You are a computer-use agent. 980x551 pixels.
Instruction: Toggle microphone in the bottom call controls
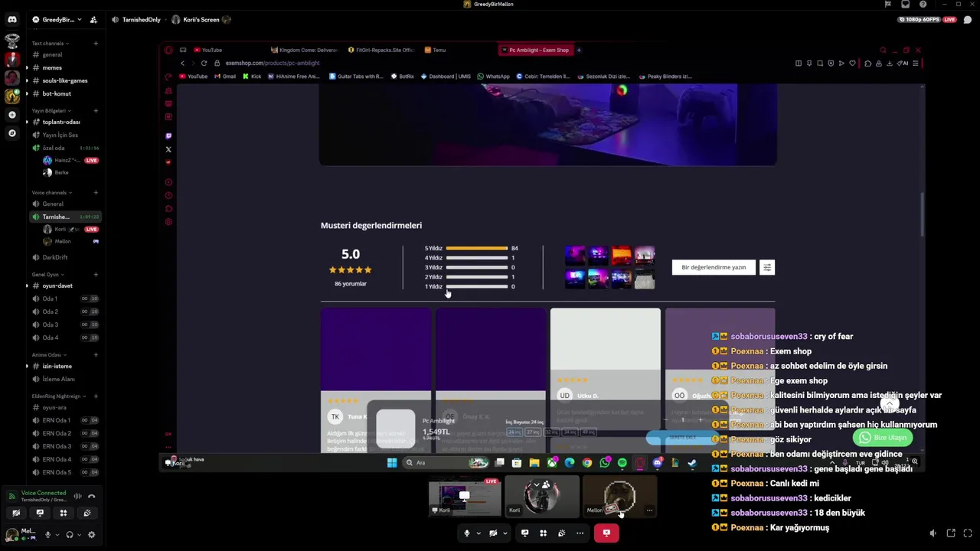(x=467, y=533)
